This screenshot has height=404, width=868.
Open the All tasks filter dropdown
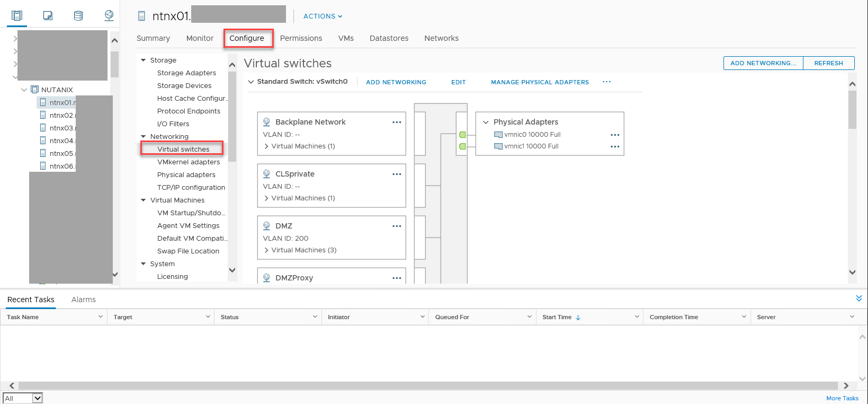point(23,398)
